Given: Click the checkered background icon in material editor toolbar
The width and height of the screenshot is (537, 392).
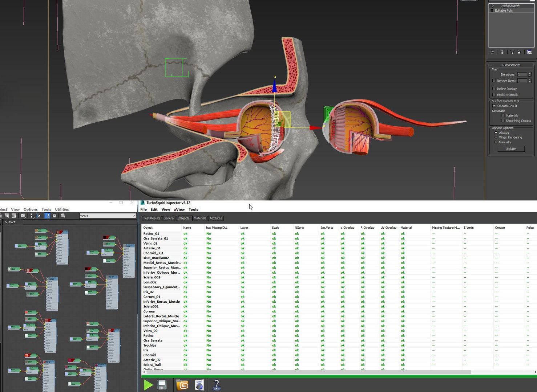Looking at the screenshot, I should pyautogui.click(x=14, y=216).
